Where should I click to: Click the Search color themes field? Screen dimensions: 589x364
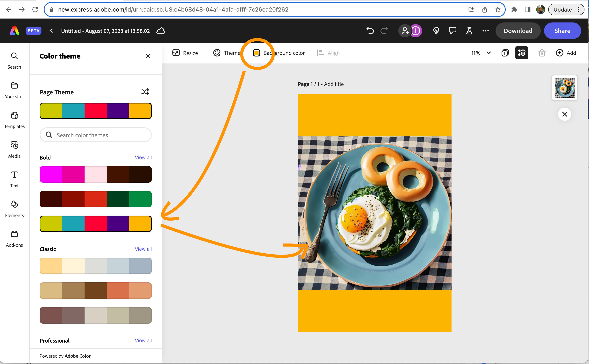96,135
